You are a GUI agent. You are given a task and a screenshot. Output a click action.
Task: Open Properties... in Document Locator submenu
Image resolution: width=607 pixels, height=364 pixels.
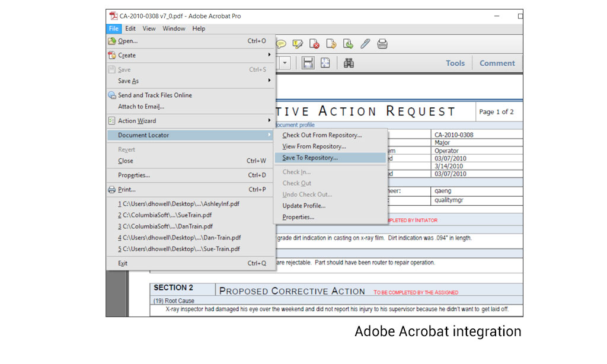330,216
